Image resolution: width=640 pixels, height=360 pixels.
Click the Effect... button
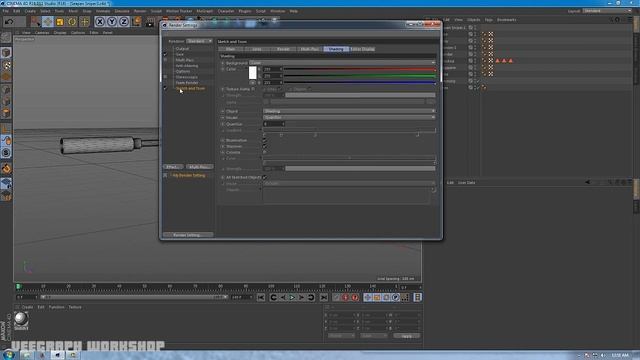173,167
